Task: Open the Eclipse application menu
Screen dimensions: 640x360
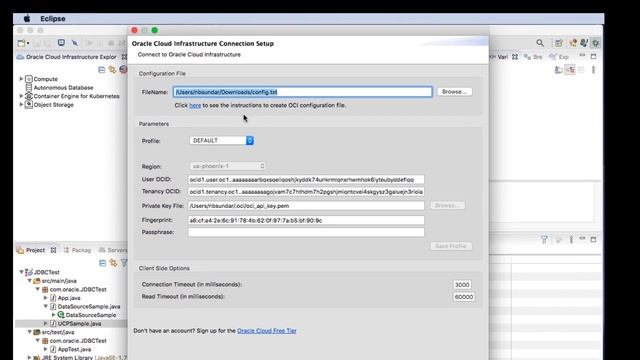Action: [53, 18]
